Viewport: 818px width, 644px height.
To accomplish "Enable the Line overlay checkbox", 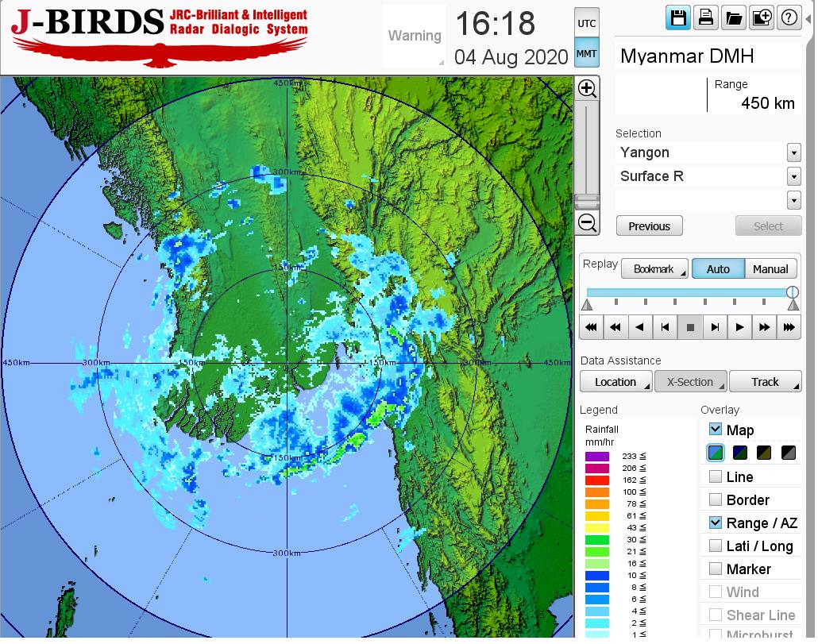I will coord(716,477).
